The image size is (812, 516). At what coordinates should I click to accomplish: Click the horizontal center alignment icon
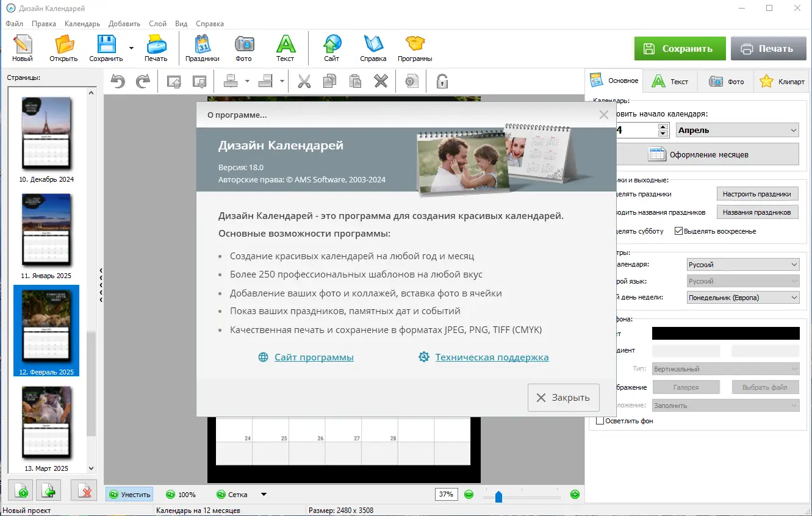(x=231, y=81)
